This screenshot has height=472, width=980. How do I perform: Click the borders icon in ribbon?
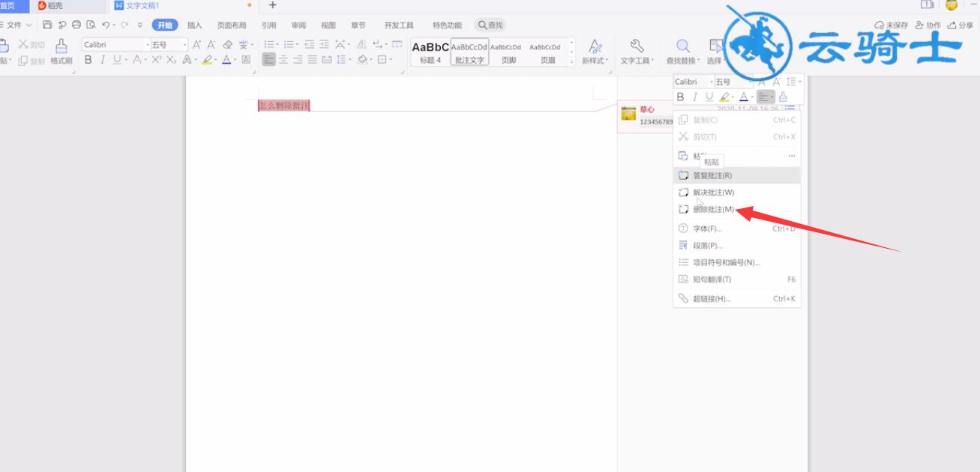(382, 60)
